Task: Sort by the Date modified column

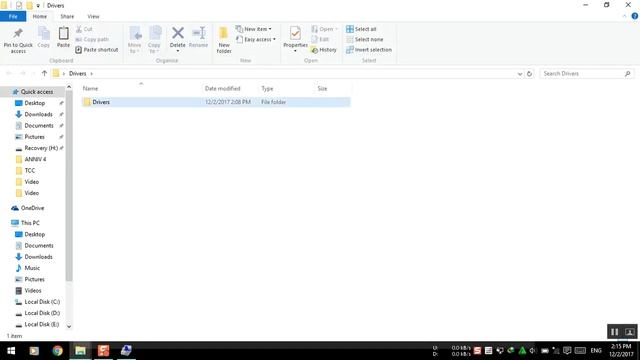Action: [223, 88]
